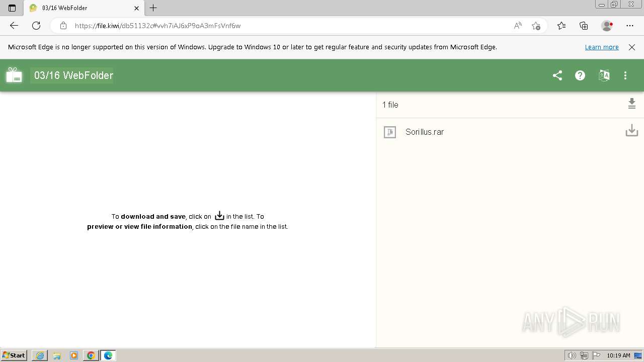Viewport: 644px width, 362px height.
Task: Open the Action Center flag icon
Action: 596,356
